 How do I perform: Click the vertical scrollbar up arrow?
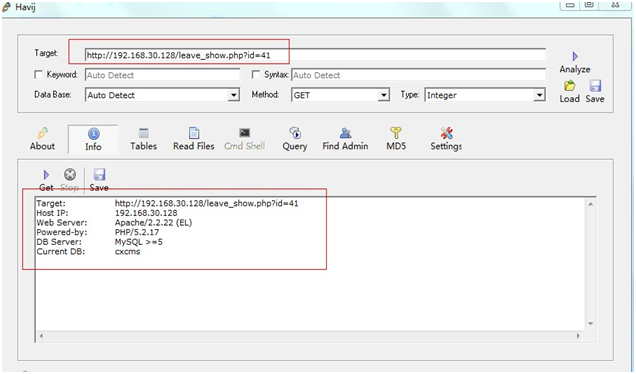click(x=591, y=204)
